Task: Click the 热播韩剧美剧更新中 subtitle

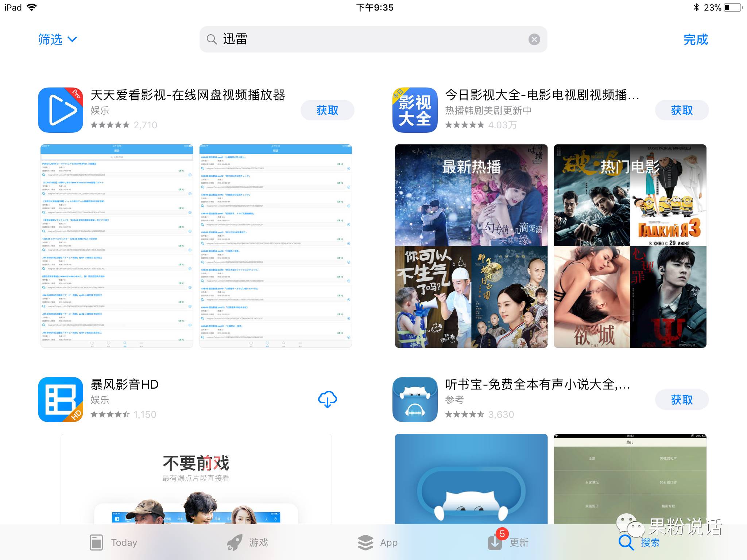Action: [488, 110]
